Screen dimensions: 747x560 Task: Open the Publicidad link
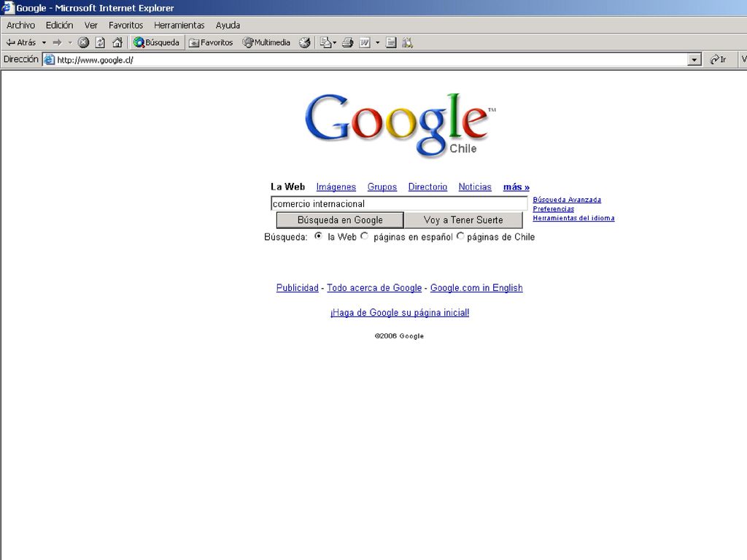[x=298, y=287]
